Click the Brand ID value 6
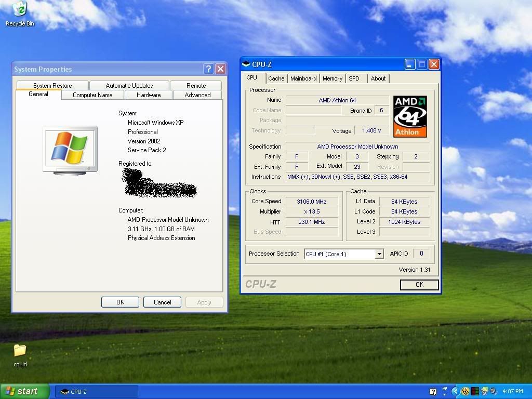 [381, 110]
